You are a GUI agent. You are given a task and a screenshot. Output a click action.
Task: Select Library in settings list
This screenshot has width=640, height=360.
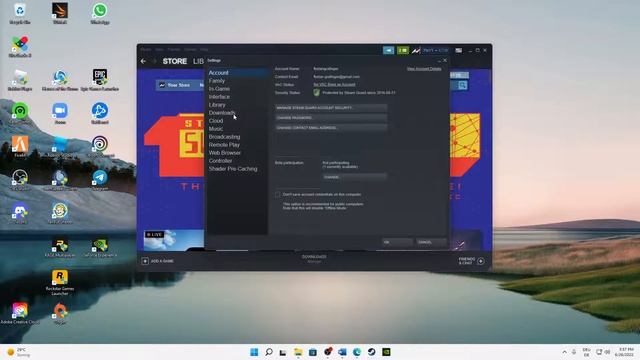pos(217,105)
